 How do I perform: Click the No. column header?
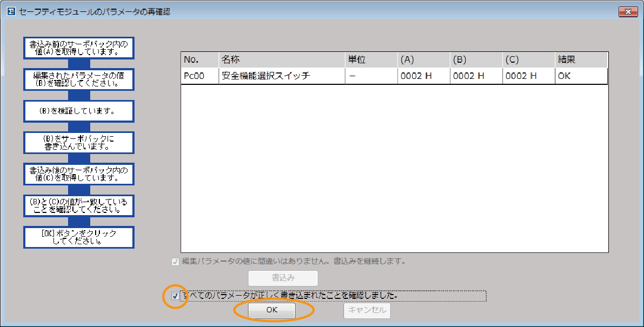198,59
